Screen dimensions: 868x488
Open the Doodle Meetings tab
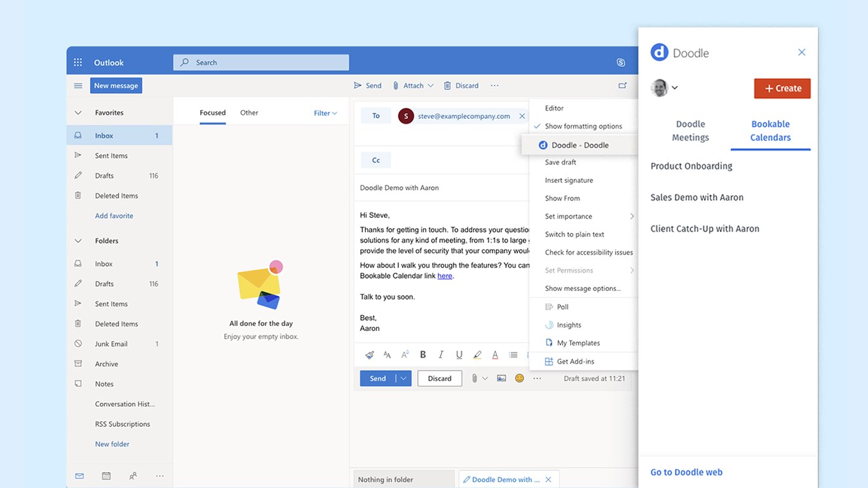(x=691, y=131)
